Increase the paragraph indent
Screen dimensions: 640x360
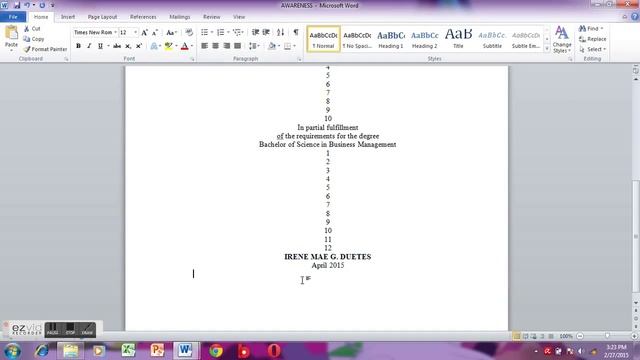pyautogui.click(x=266, y=32)
